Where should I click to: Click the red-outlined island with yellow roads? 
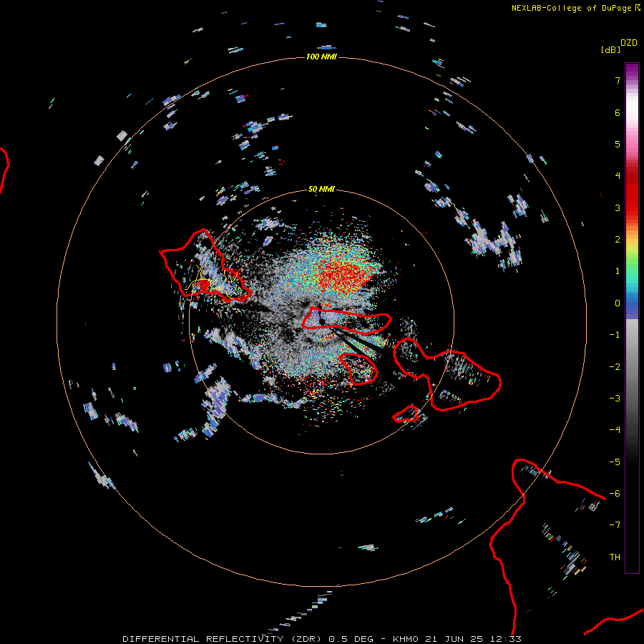click(205, 265)
